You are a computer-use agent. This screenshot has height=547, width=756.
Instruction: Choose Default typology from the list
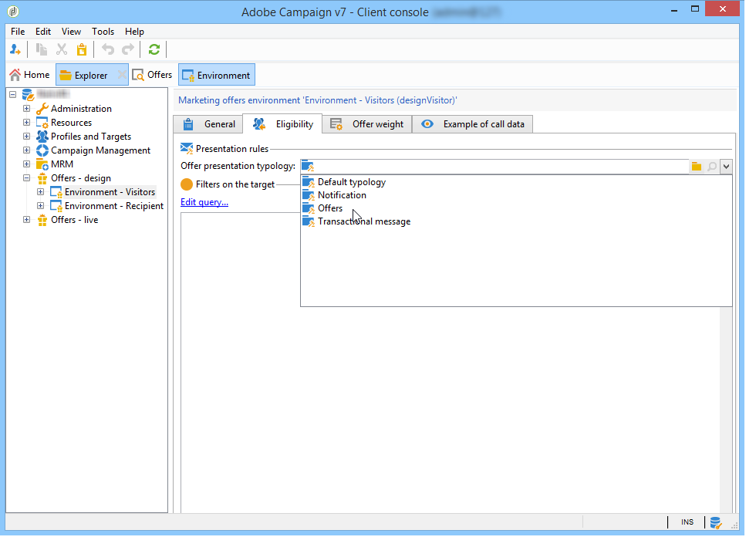[x=352, y=182]
